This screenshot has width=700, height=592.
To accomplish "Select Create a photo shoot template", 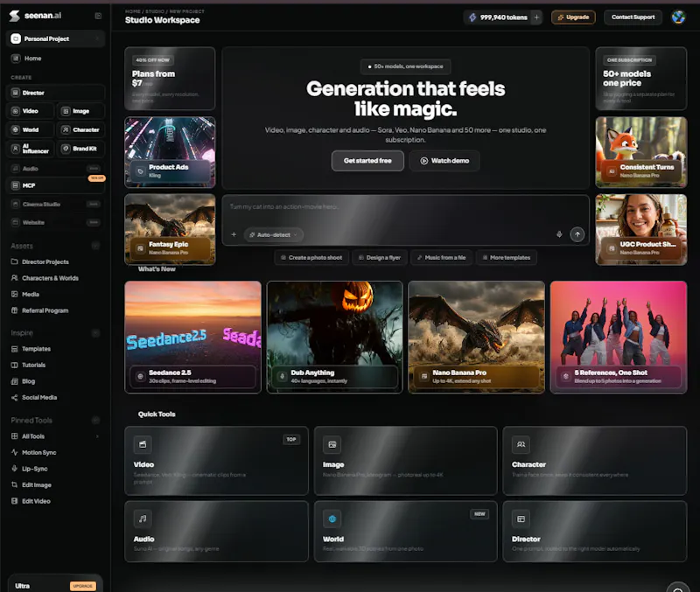I will click(x=311, y=258).
